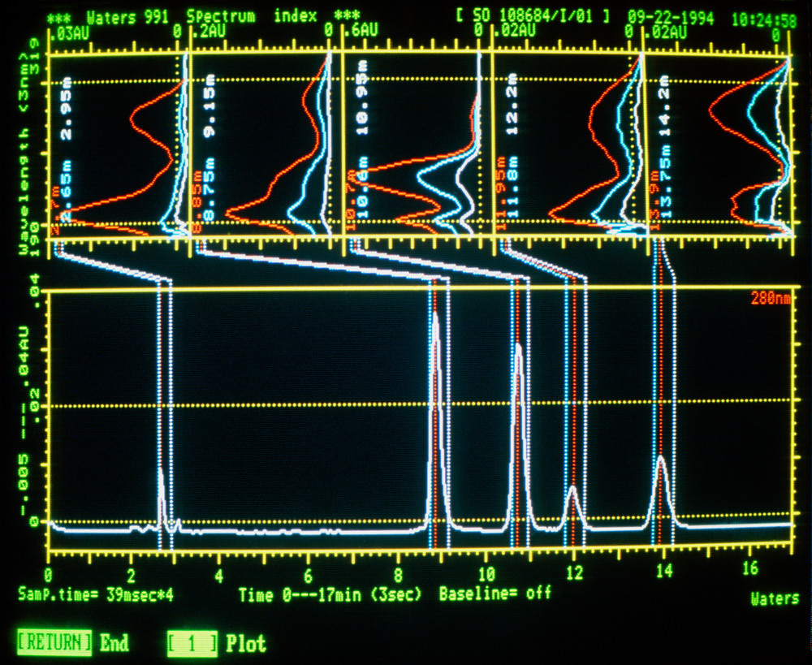This screenshot has height=665, width=812.
Task: Click the 10 tick on time axis
Action: pos(486,574)
